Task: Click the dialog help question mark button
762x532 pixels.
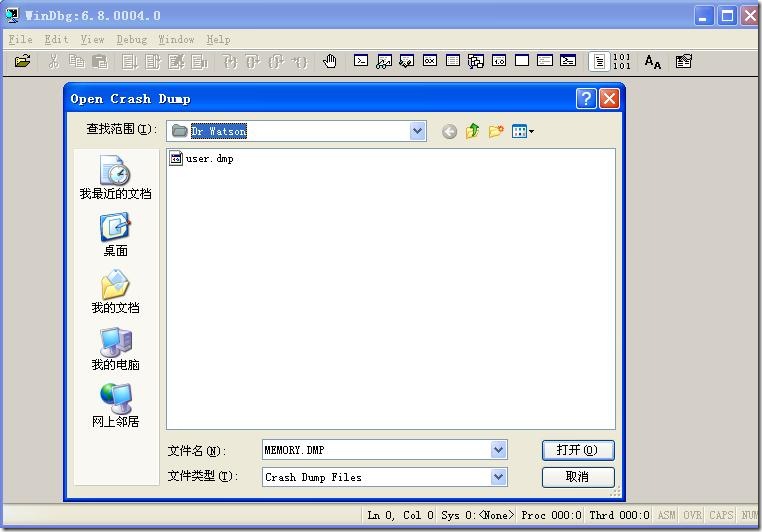Action: [586, 99]
